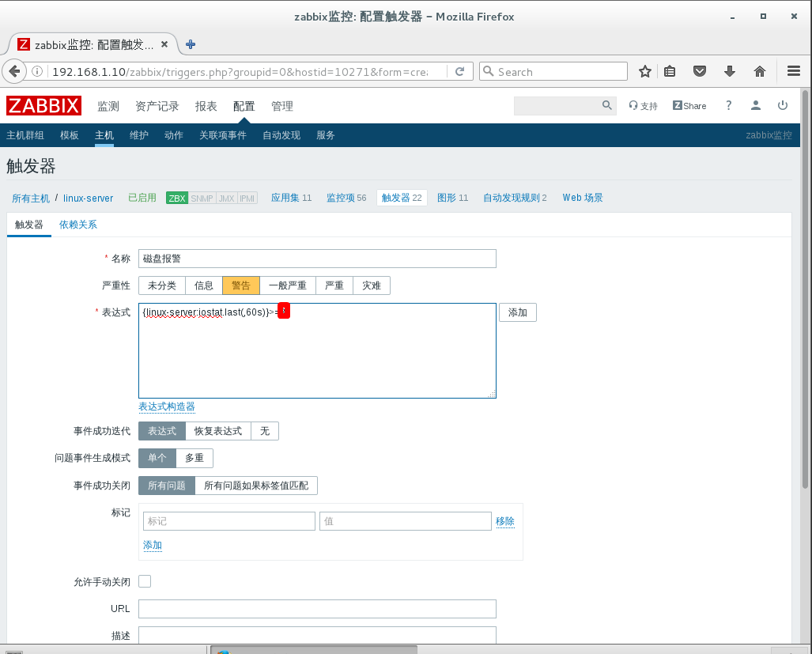The width and height of the screenshot is (812, 654).
Task: Set severity to 信息
Action: (203, 285)
